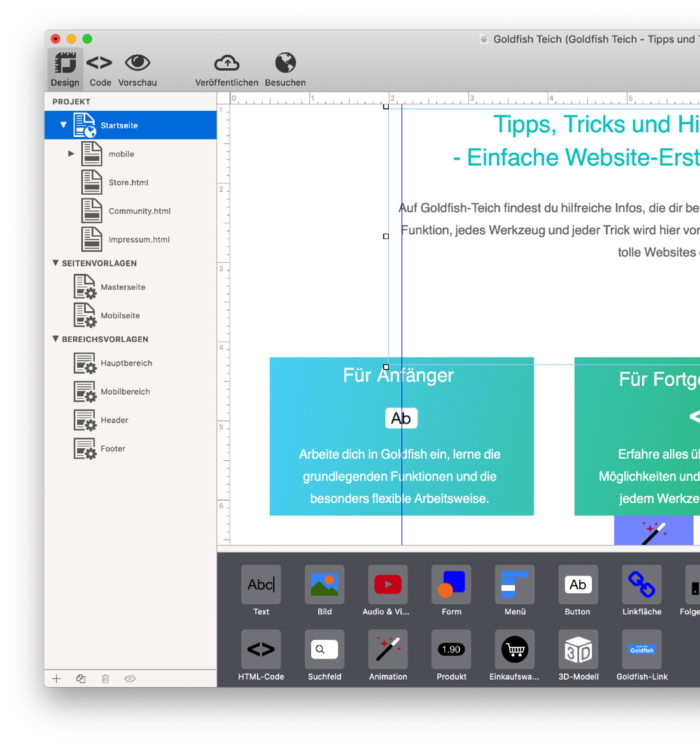Select the Mobilseite template
Image resolution: width=700 pixels, height=746 pixels.
pos(130,316)
